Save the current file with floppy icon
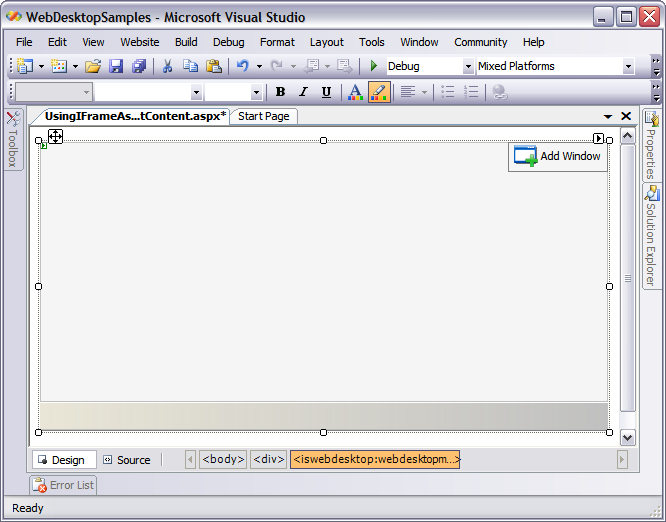 tap(116, 66)
